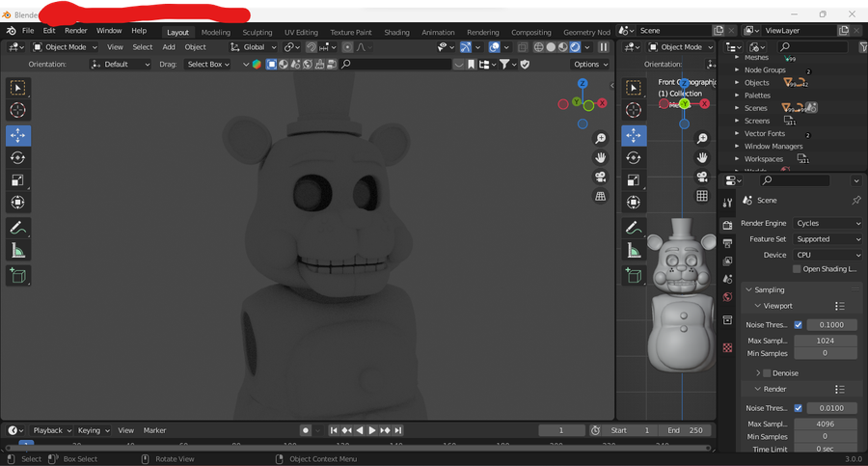868x466 pixels.
Task: Toggle X-ray display in viewport header
Action: click(x=522, y=47)
